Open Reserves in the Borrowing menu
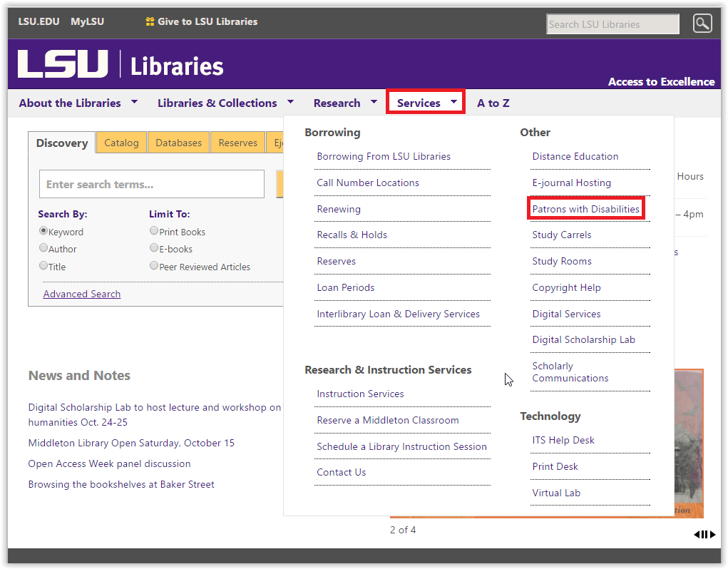Viewport: 728px width, 569px height. tap(336, 261)
